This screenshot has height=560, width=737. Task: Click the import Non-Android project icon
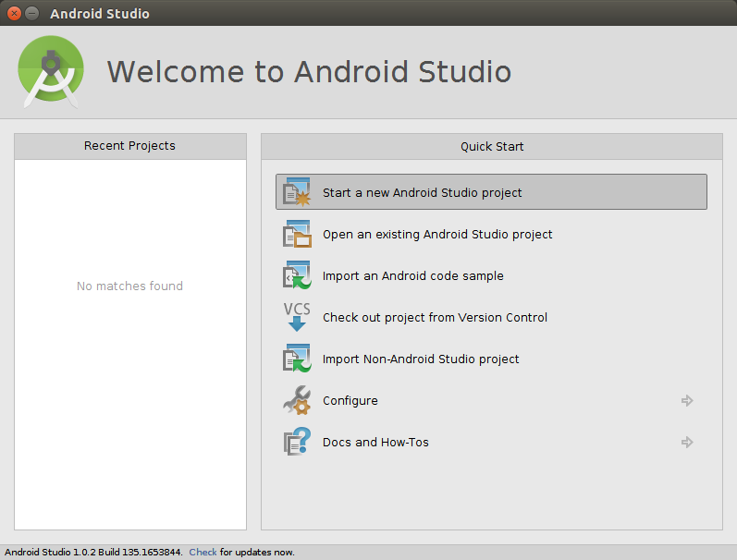click(x=297, y=359)
